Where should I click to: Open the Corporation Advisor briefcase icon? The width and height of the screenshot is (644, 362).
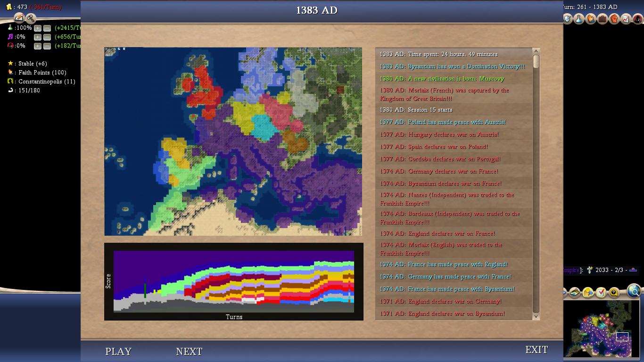pyautogui.click(x=603, y=19)
